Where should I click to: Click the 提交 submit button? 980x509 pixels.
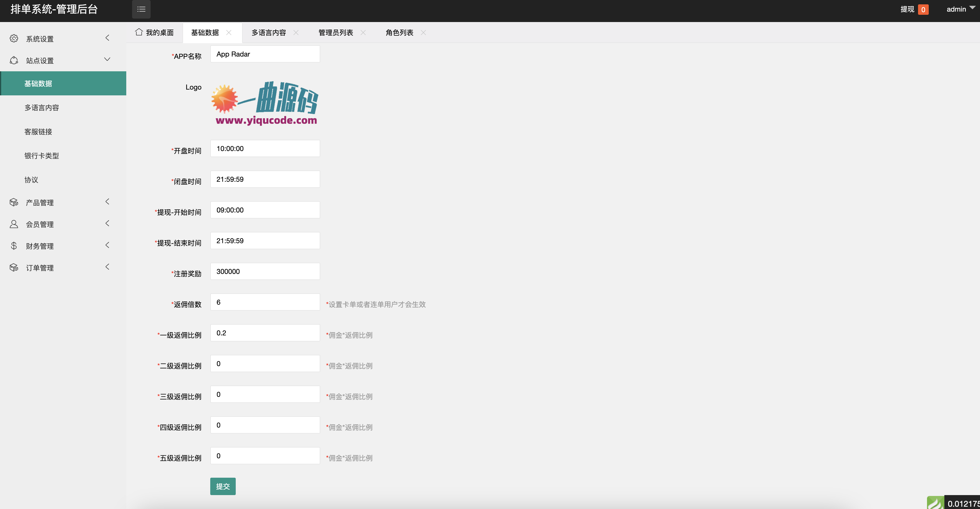tap(223, 486)
